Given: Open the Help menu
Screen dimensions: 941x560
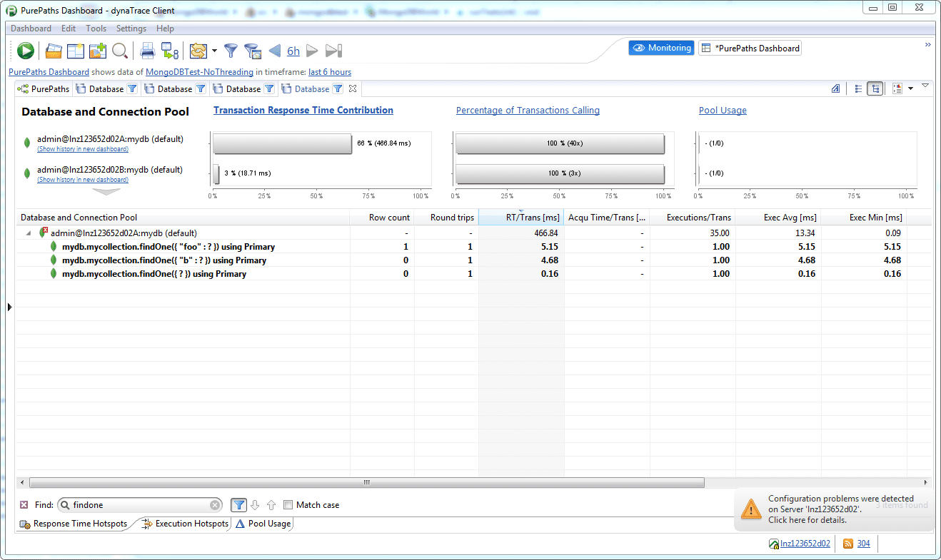Looking at the screenshot, I should [165, 29].
